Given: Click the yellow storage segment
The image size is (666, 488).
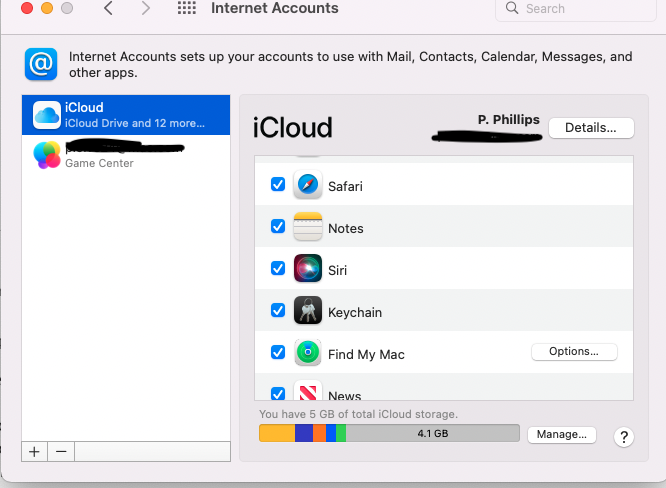Looking at the screenshot, I should [x=277, y=433].
